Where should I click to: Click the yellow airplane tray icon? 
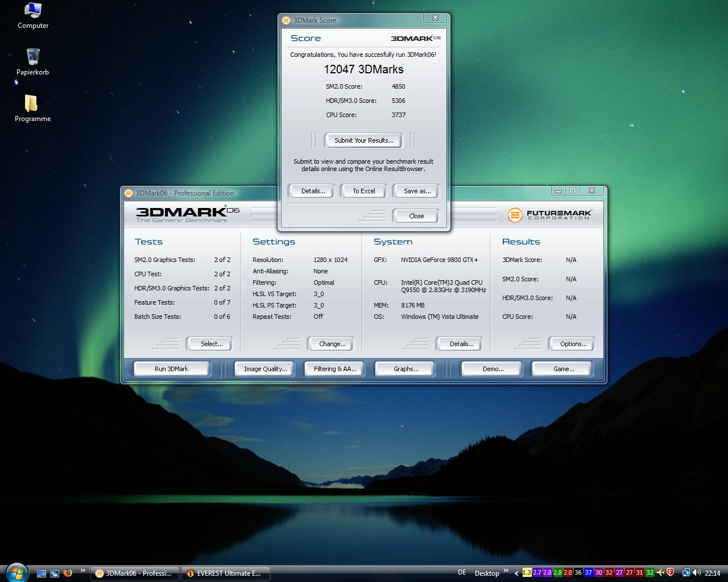tap(660, 573)
